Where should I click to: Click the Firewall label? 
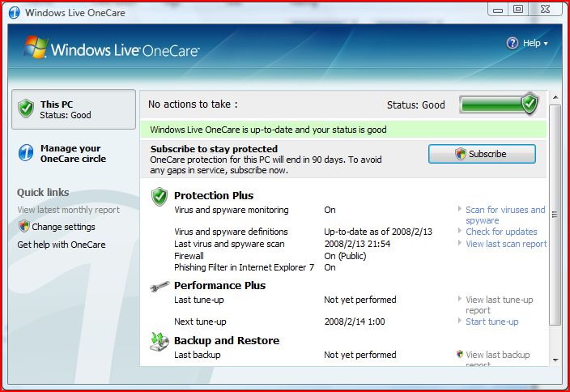(189, 256)
